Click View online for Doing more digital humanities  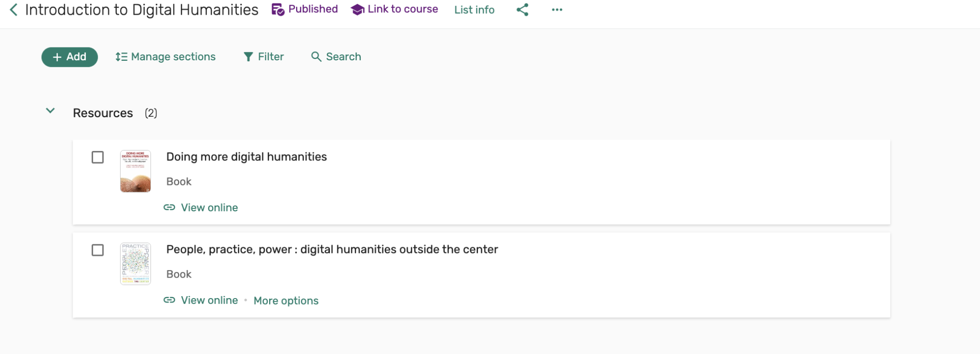[x=209, y=207]
